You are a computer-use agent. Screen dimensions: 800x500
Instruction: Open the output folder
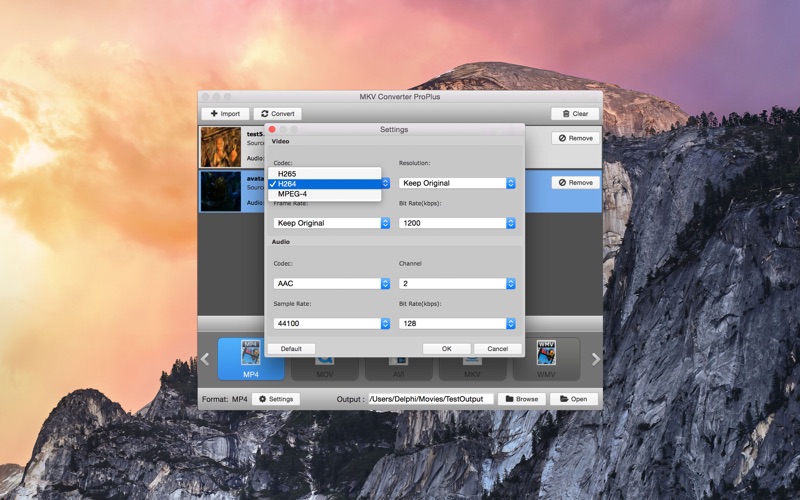574,399
